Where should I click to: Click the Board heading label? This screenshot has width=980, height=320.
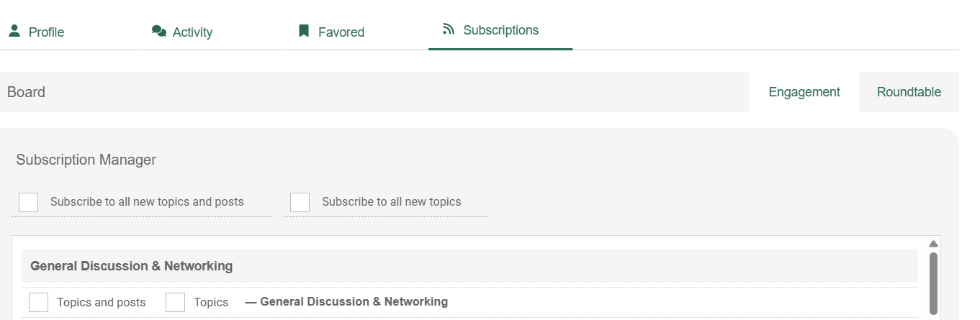coord(27,92)
